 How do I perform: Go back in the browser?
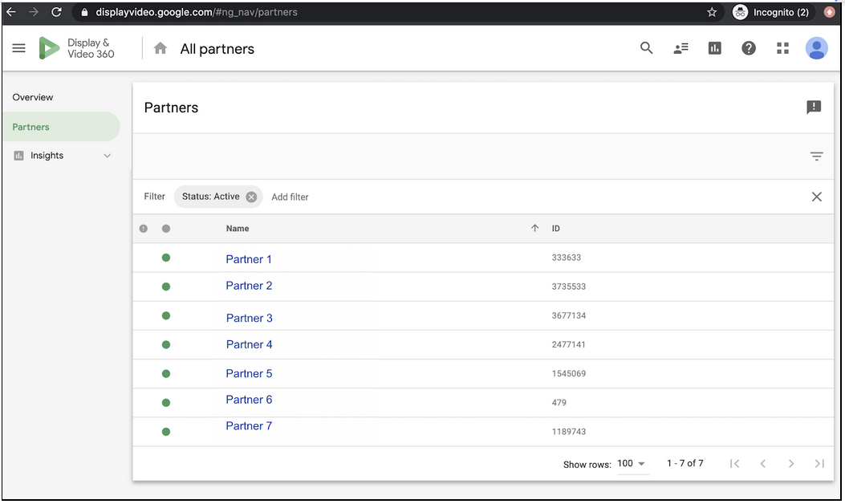10,12
